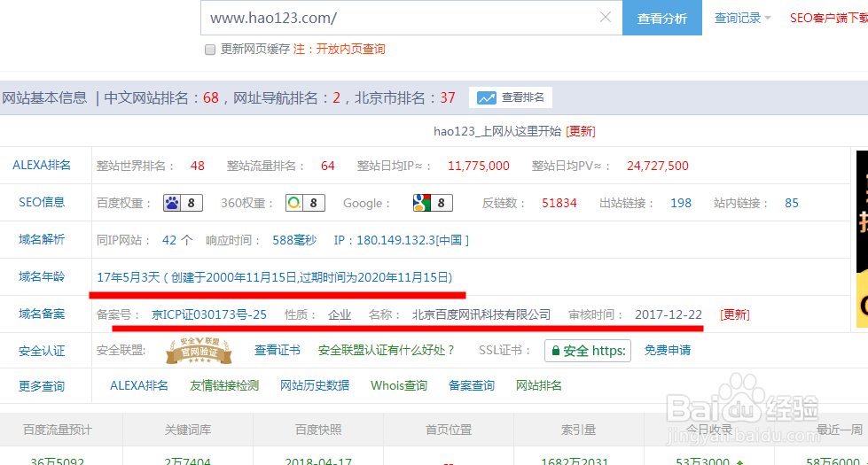The width and height of the screenshot is (868, 465).
Task: Click same-IP sites count 42 个
Action: (x=177, y=240)
